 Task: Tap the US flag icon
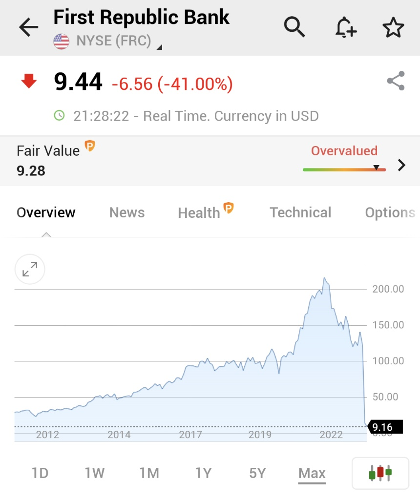tap(62, 42)
